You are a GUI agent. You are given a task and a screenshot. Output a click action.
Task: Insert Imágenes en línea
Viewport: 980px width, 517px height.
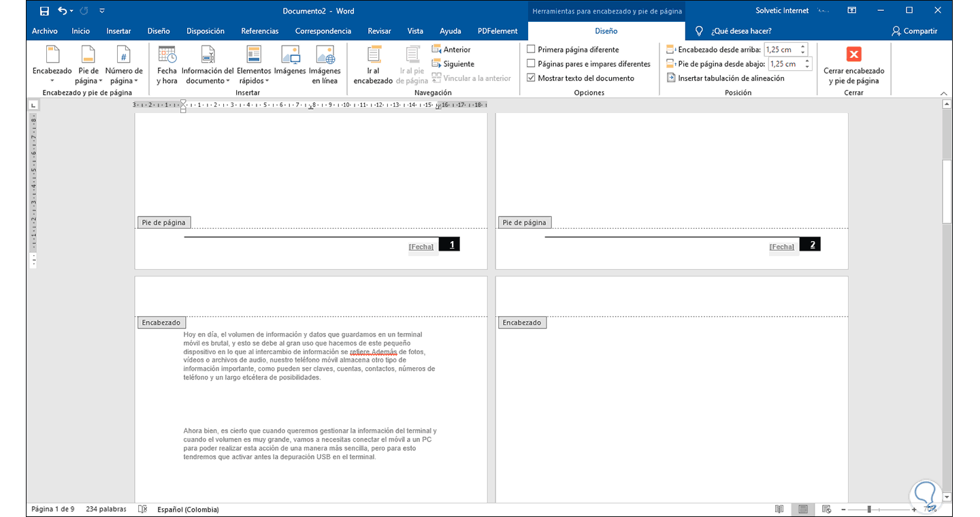click(325, 65)
